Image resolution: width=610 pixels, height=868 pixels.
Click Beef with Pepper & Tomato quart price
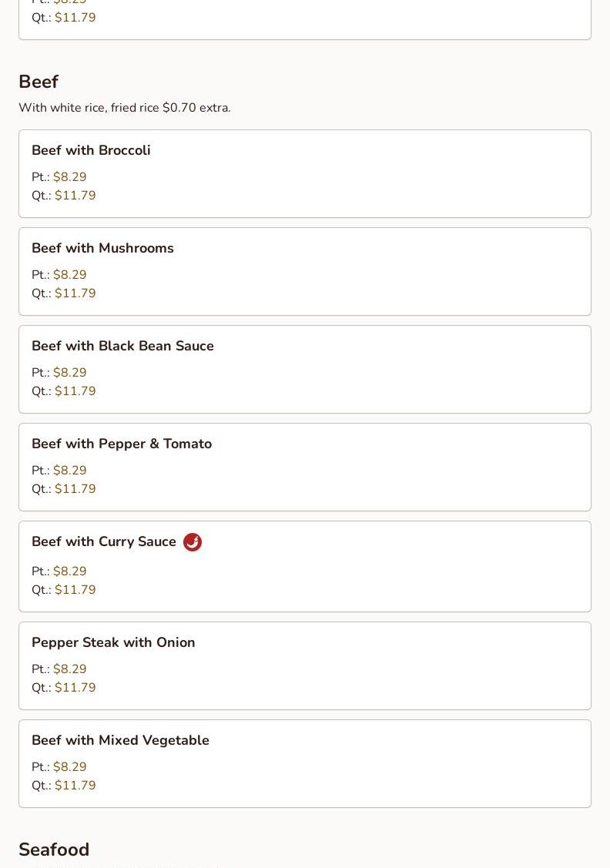(x=75, y=489)
